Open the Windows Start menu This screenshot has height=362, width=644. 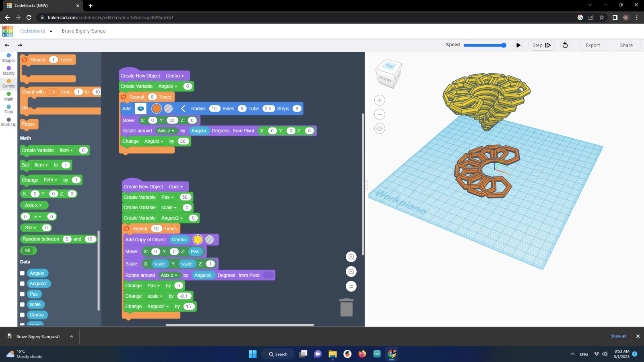pos(253,354)
